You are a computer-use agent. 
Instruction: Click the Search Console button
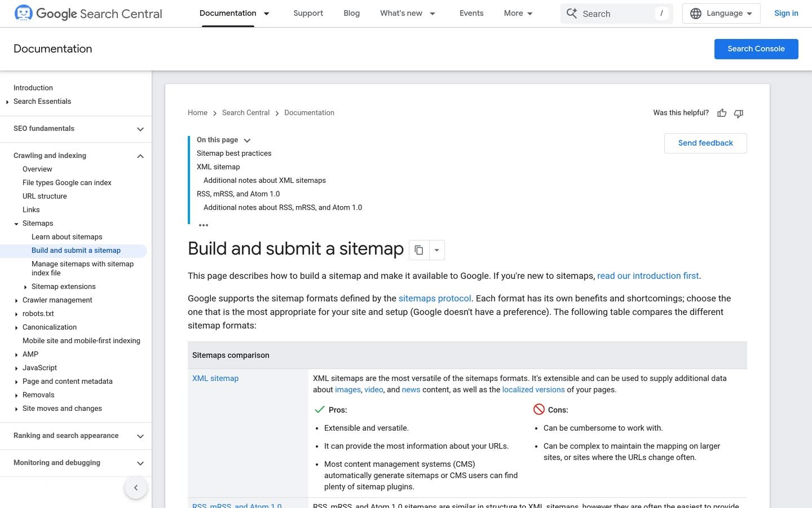[x=756, y=49]
